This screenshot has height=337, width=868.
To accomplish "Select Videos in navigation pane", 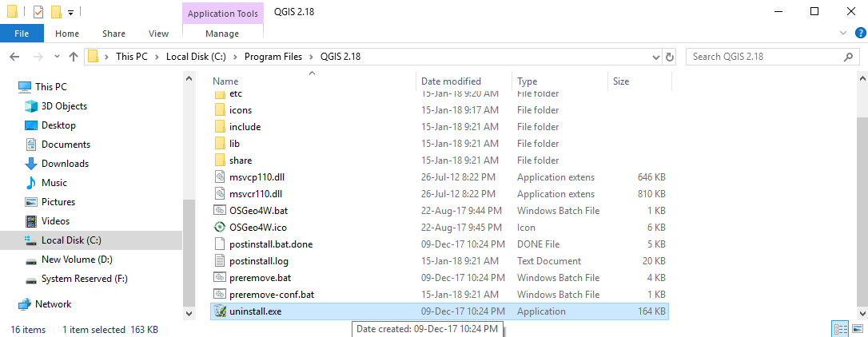I will pos(55,220).
